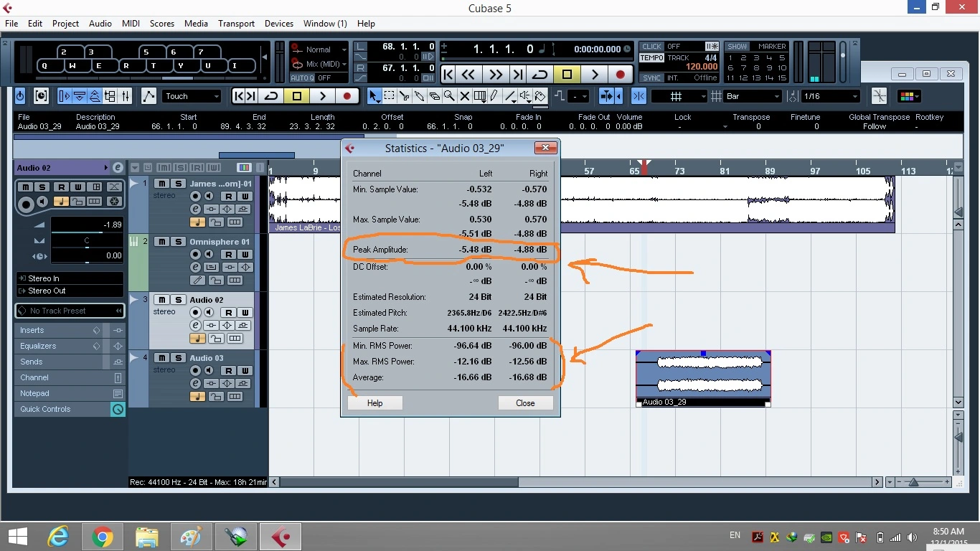Click Close in the Statistics dialog

point(525,402)
